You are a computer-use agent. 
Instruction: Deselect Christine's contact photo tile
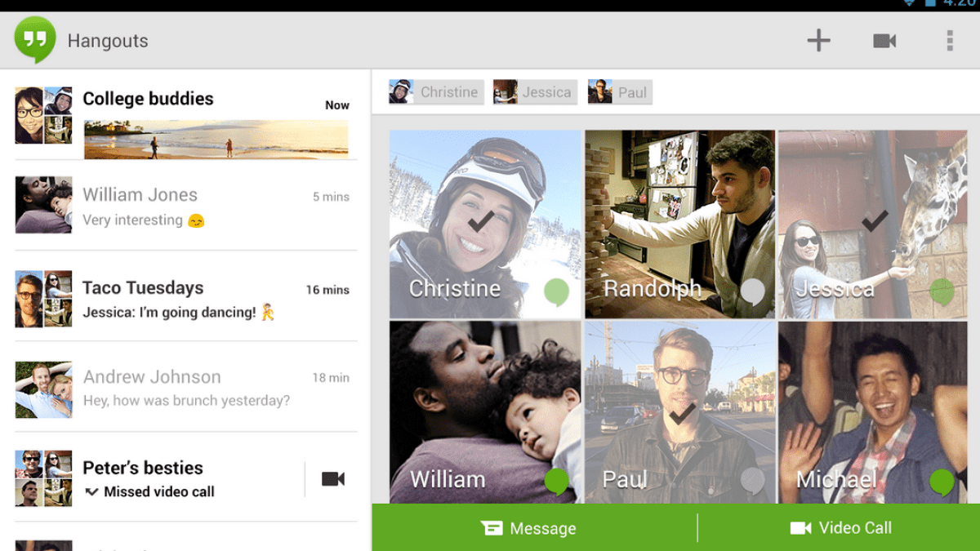pos(484,220)
